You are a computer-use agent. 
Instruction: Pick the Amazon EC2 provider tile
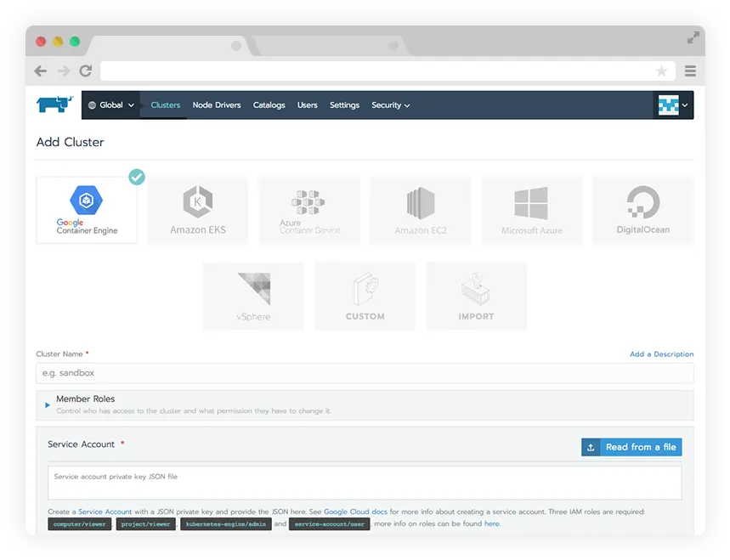[x=421, y=210]
